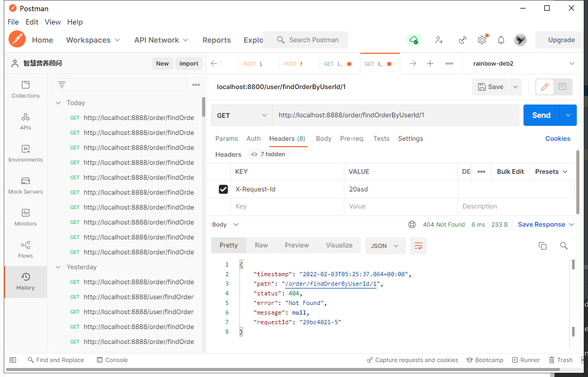588x377 pixels.
Task: Click the settings gear icon
Action: [x=482, y=40]
